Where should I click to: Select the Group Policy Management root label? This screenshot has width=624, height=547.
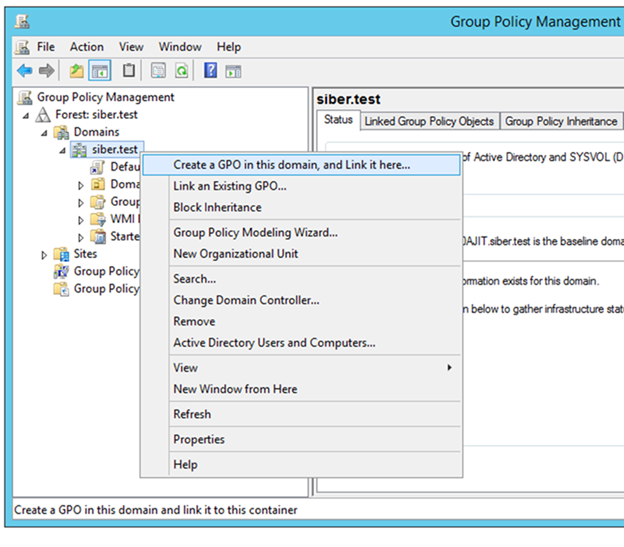[x=105, y=97]
